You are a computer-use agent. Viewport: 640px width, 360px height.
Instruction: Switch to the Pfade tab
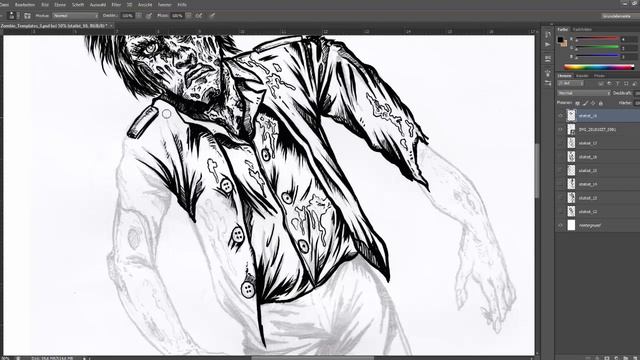[x=599, y=76]
